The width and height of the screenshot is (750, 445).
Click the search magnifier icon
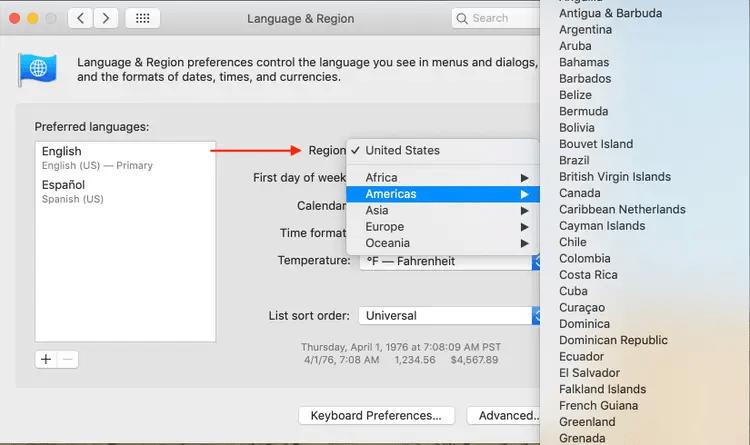[462, 18]
